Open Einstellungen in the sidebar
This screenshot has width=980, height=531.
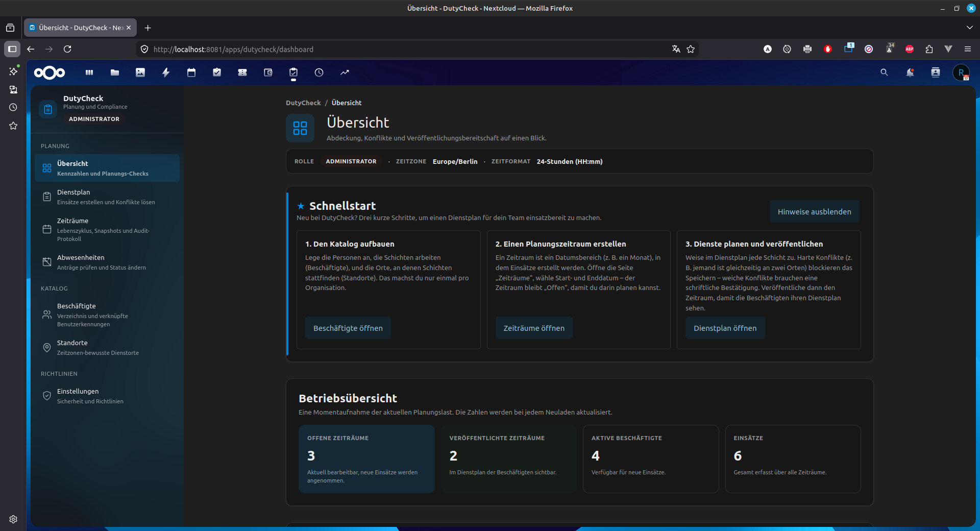pos(107,396)
